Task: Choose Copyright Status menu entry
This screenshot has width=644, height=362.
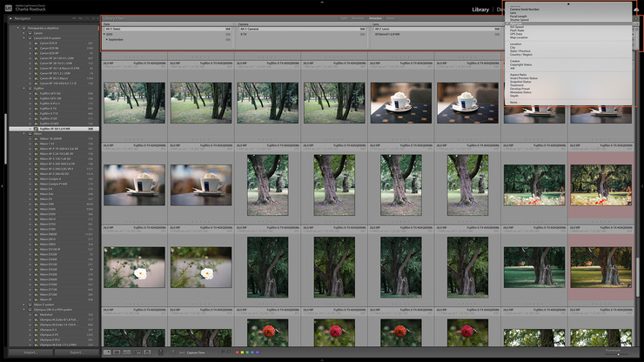Action: point(520,64)
